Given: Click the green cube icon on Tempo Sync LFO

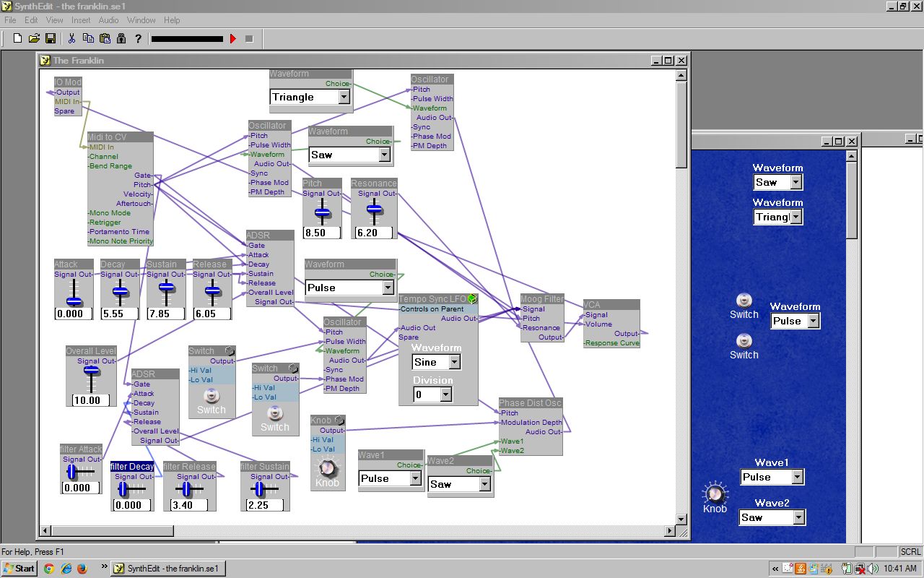Looking at the screenshot, I should click(x=472, y=298).
